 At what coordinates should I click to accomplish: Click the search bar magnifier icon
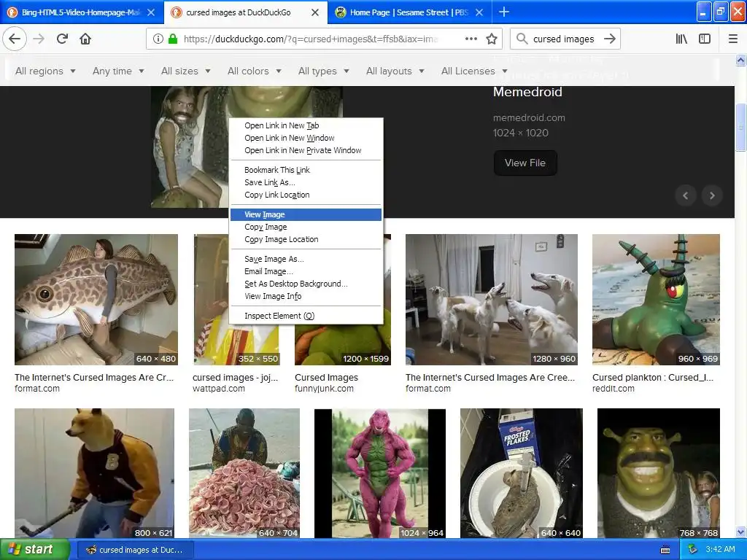pyautogui.click(x=522, y=39)
